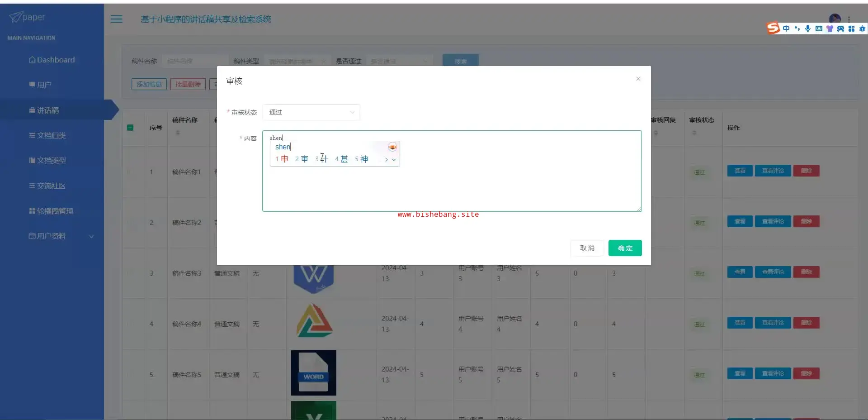Open the 审核状态 dropdown showing 通过
This screenshot has width=868, height=420.
(311, 112)
